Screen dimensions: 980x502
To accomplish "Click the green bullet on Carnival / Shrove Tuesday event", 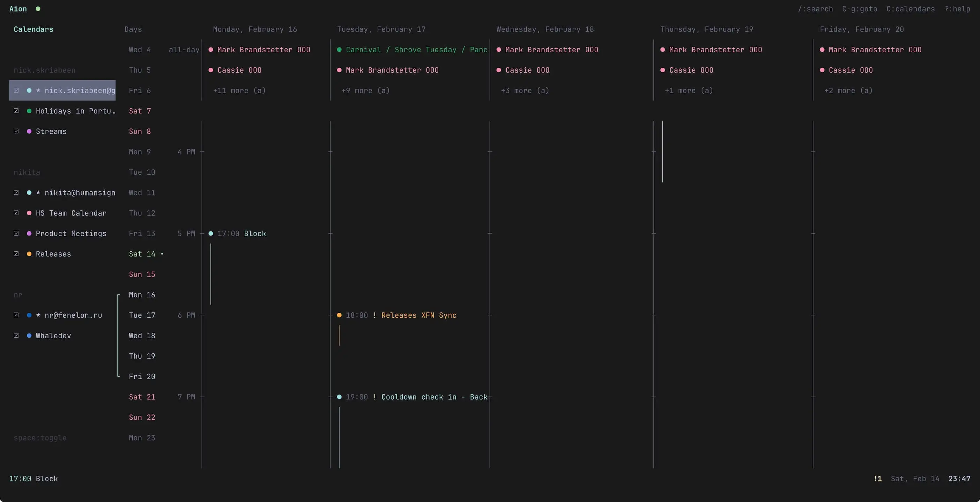I will coord(340,50).
